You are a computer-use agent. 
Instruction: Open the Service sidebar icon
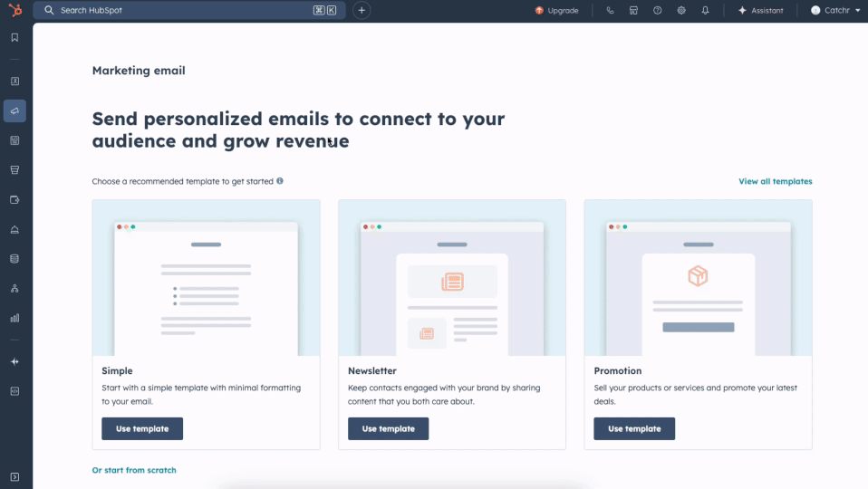tap(14, 230)
